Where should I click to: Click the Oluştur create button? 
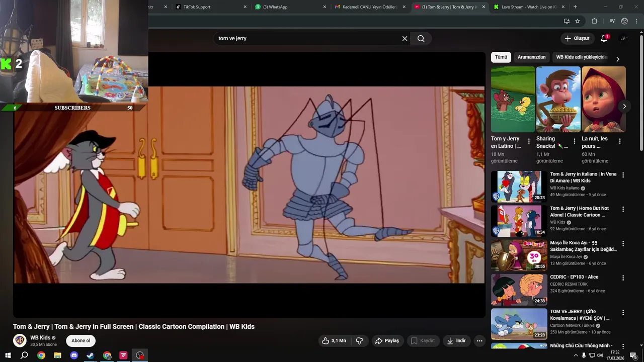click(577, 39)
